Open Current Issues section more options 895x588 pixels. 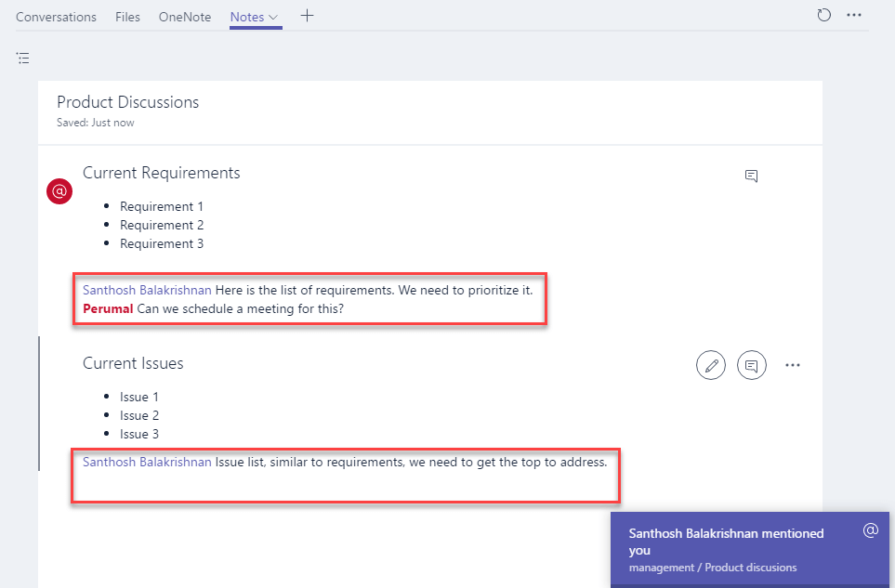pyautogui.click(x=793, y=365)
